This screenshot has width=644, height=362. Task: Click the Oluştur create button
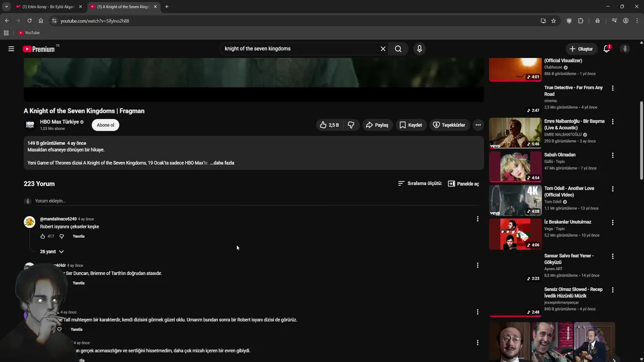(581, 49)
